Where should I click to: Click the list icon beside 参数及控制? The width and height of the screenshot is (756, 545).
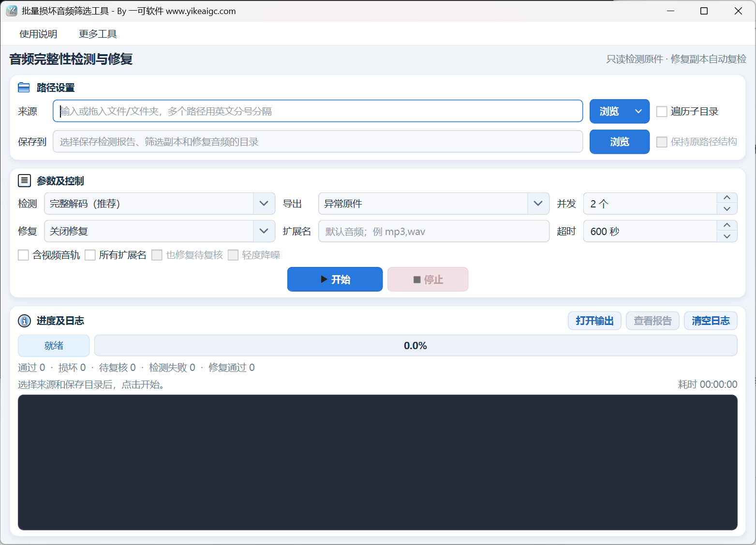(24, 181)
